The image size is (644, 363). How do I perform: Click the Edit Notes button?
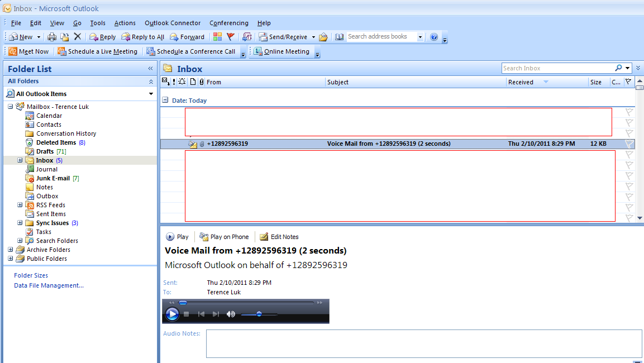pyautogui.click(x=279, y=237)
